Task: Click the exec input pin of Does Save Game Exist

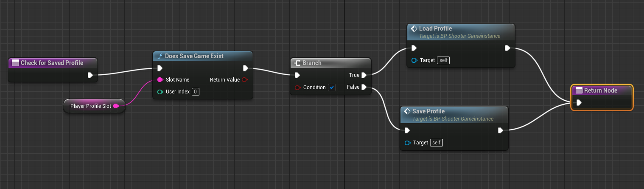Action: tap(160, 68)
